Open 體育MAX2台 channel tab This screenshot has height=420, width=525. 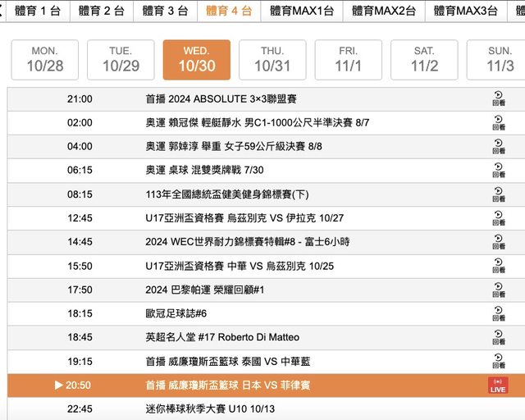[x=384, y=11]
